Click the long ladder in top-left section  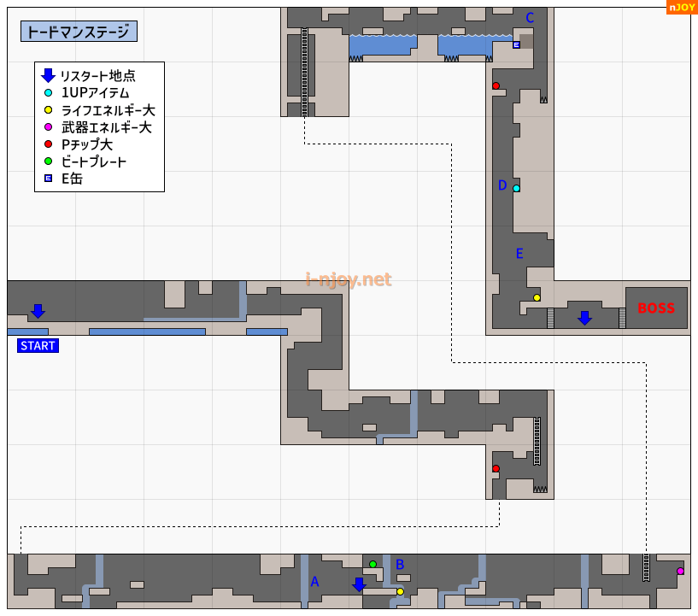(304, 72)
